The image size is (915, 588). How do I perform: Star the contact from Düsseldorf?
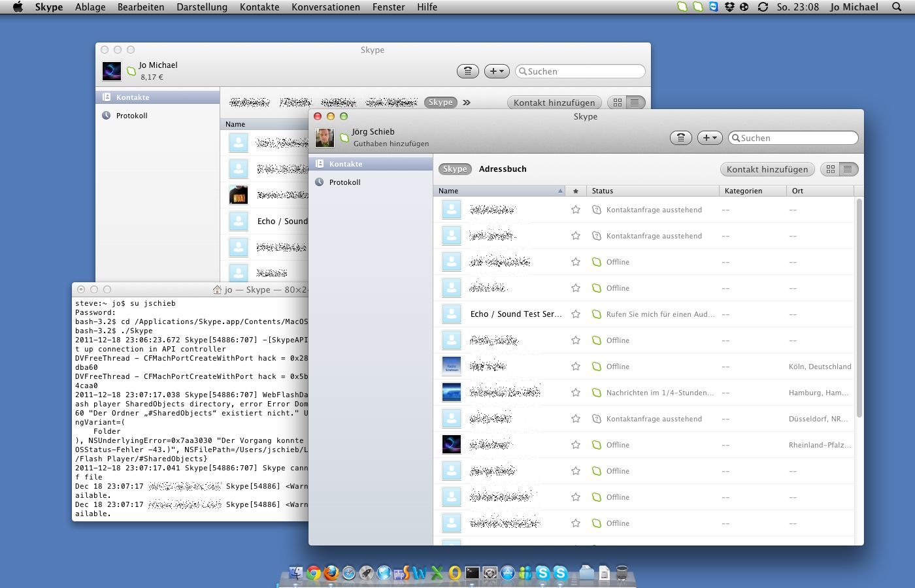pyautogui.click(x=576, y=419)
